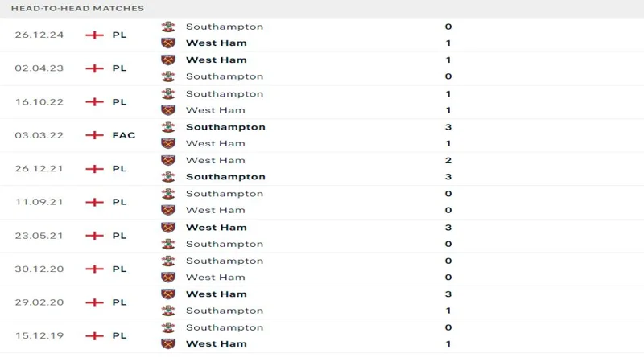Open West Ham team link in 23.05.21 match

216,228
